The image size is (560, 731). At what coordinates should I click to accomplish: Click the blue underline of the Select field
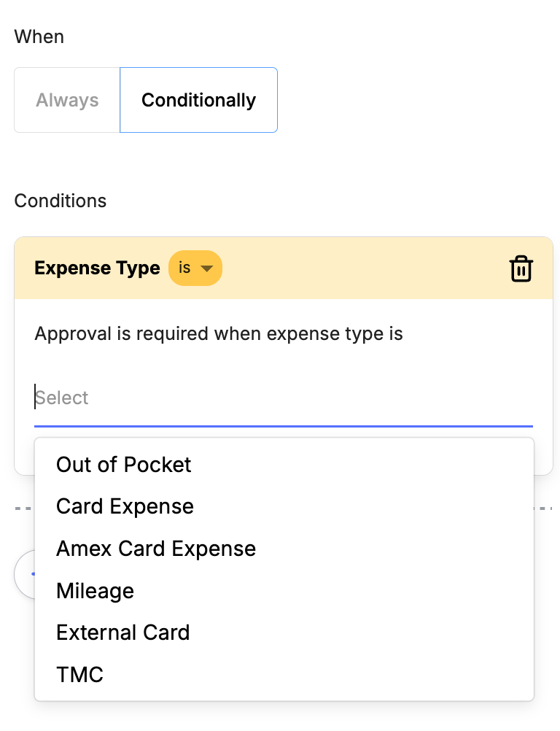[x=283, y=426]
